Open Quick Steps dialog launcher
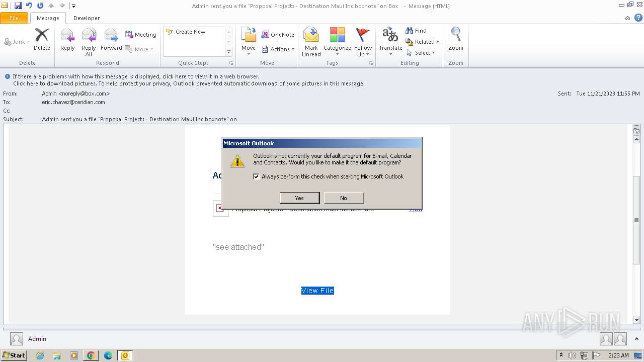The image size is (644, 362). click(x=231, y=63)
